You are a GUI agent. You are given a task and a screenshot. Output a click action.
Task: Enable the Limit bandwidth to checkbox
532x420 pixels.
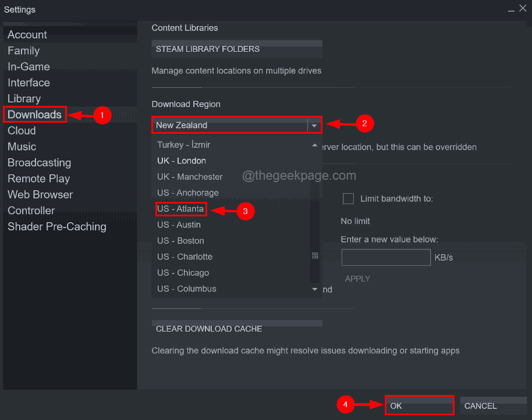(348, 198)
